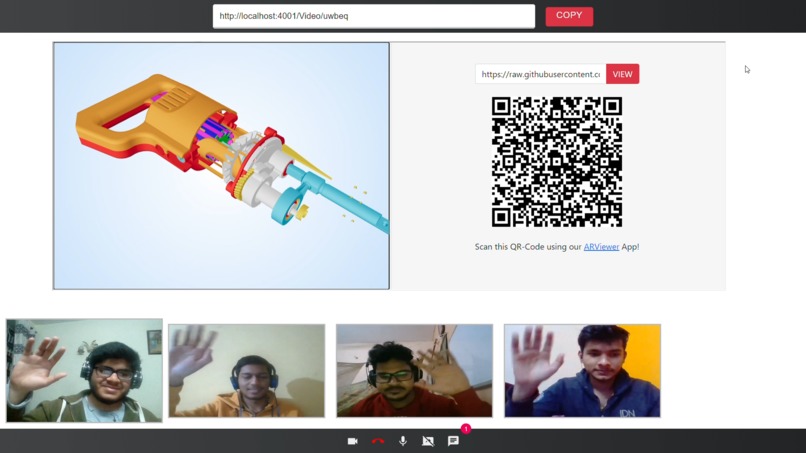Click the COPY button
This screenshot has width=806, height=453.
click(569, 16)
